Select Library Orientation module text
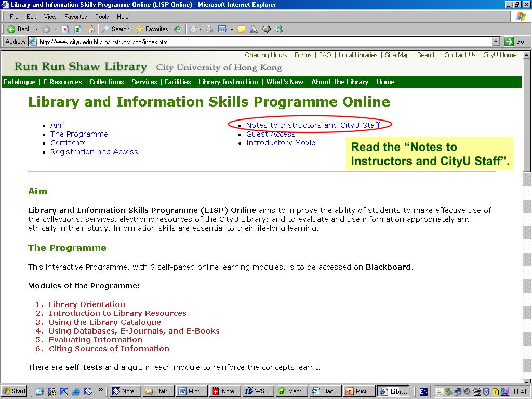This screenshot has width=532, height=399. click(x=87, y=304)
